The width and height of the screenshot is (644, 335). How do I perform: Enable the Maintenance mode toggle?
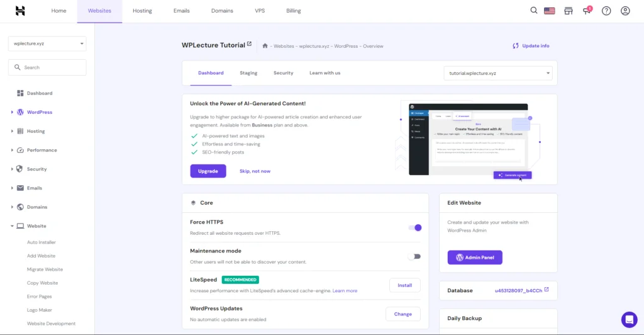coord(414,256)
